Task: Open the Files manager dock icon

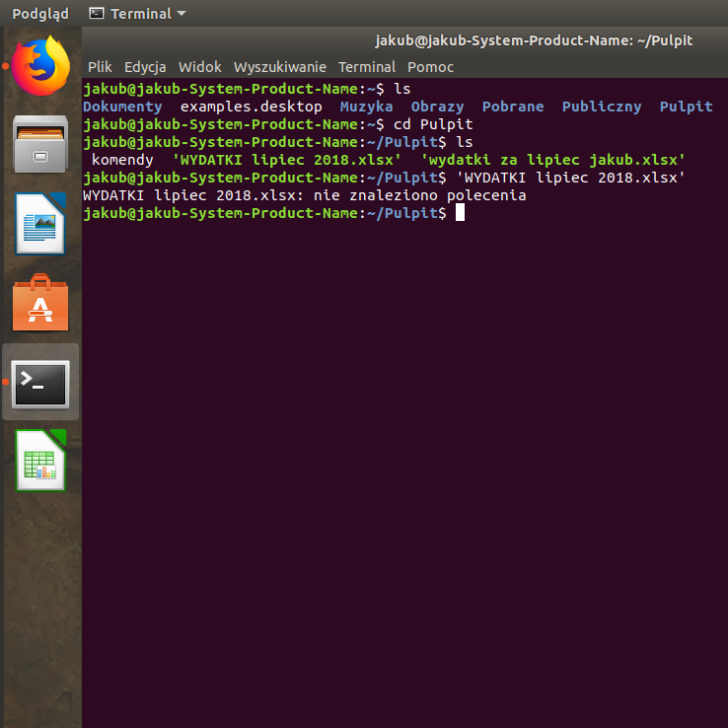Action: point(40,144)
